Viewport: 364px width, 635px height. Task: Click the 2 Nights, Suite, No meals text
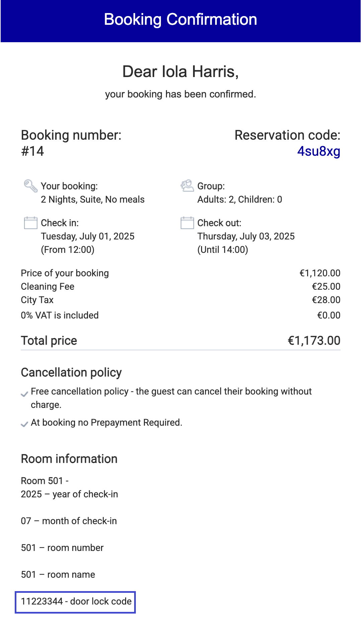pos(93,199)
